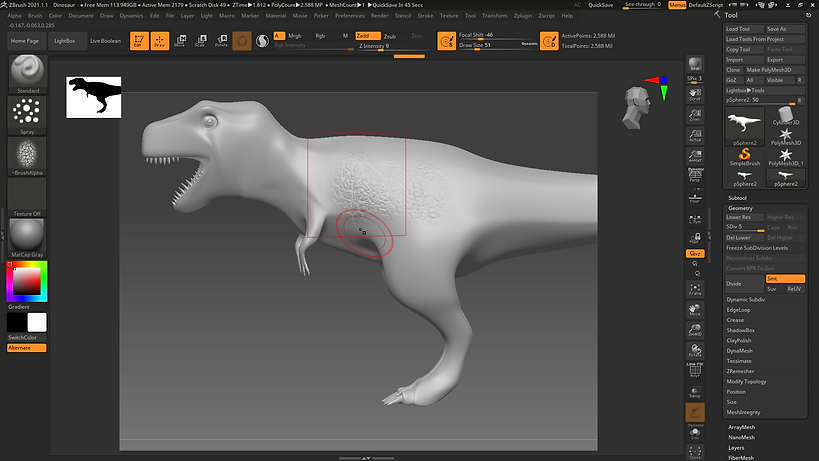Image resolution: width=819 pixels, height=461 pixels.
Task: Open the Stroke menu
Action: 425,16
